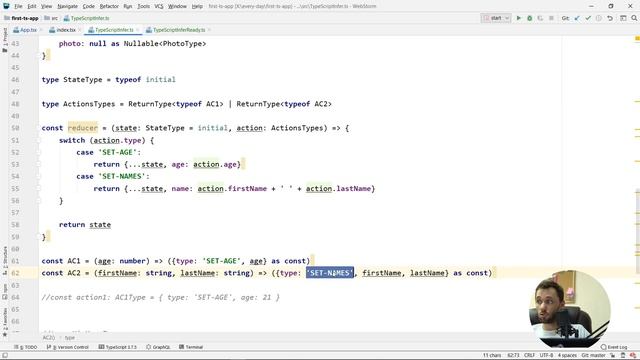Open the project structure window icon
This screenshot has width=640, height=360.
tap(623, 18)
